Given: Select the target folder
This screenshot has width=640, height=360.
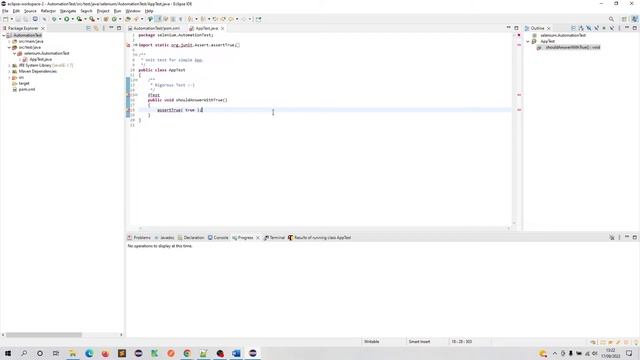Looking at the screenshot, I should click(x=21, y=83).
